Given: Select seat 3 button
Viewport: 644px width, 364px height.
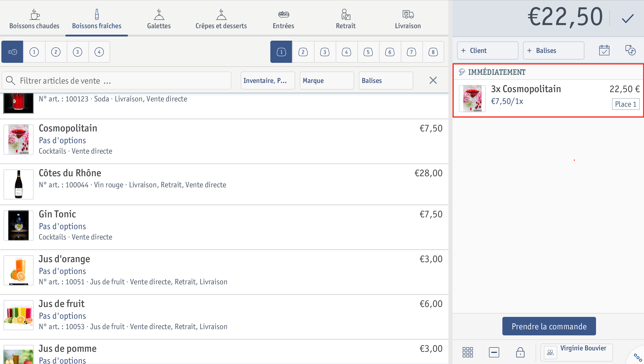Looking at the screenshot, I should pos(325,52).
